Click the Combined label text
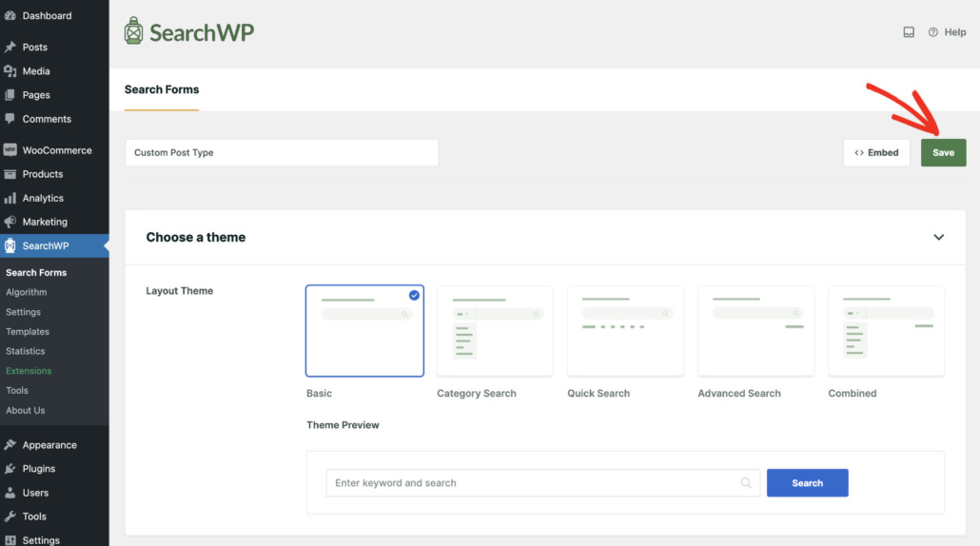The image size is (980, 546). [852, 393]
